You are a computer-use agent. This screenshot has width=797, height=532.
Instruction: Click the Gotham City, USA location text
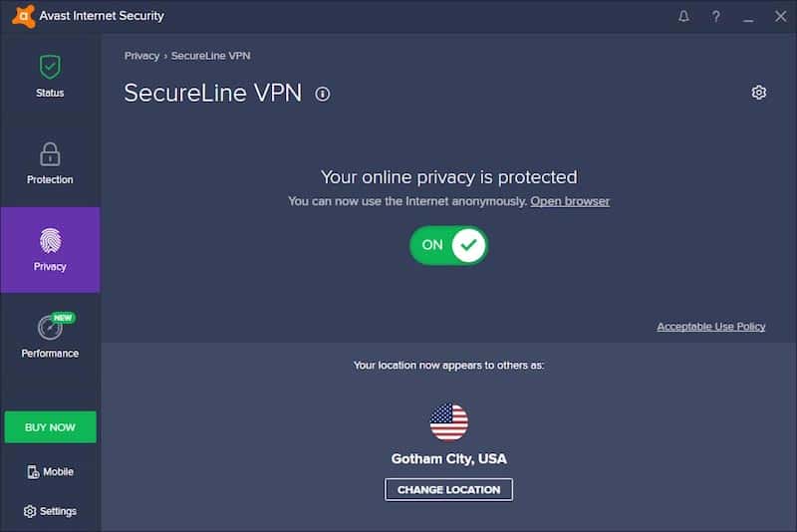coord(448,459)
